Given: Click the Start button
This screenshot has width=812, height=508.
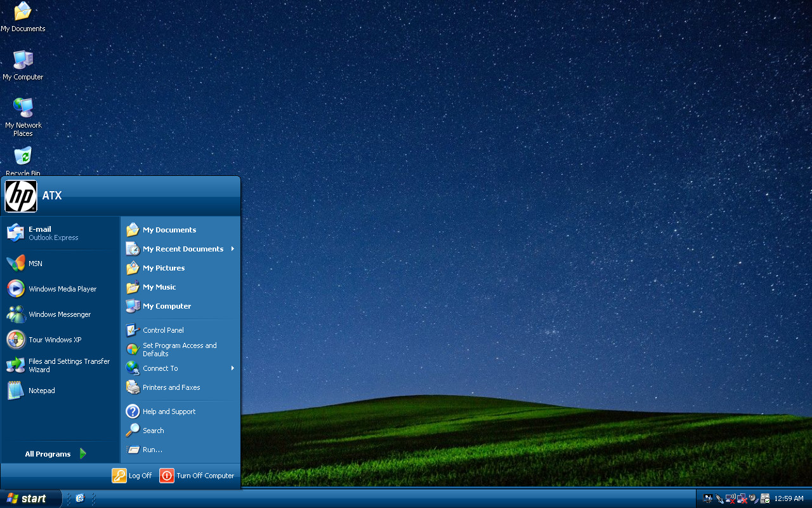Looking at the screenshot, I should click(x=30, y=498).
